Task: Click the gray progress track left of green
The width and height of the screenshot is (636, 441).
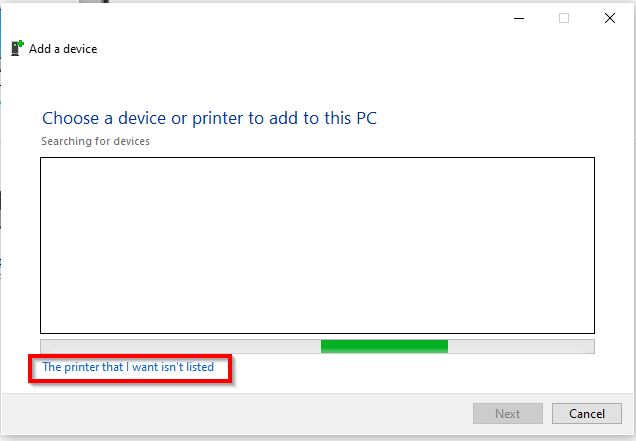Action: point(180,346)
